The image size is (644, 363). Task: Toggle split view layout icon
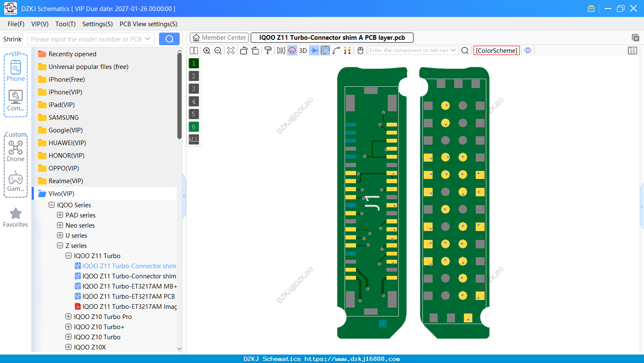(x=194, y=50)
